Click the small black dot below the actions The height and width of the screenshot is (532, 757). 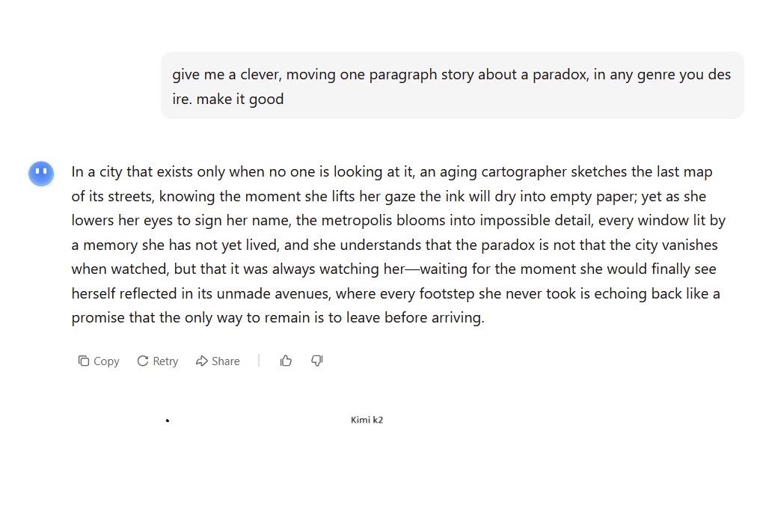pyautogui.click(x=168, y=421)
